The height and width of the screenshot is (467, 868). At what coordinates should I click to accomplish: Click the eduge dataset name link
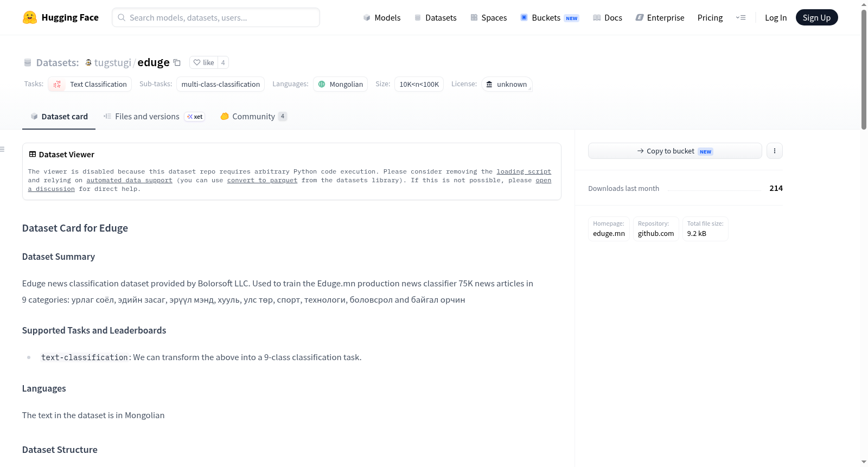coord(154,62)
